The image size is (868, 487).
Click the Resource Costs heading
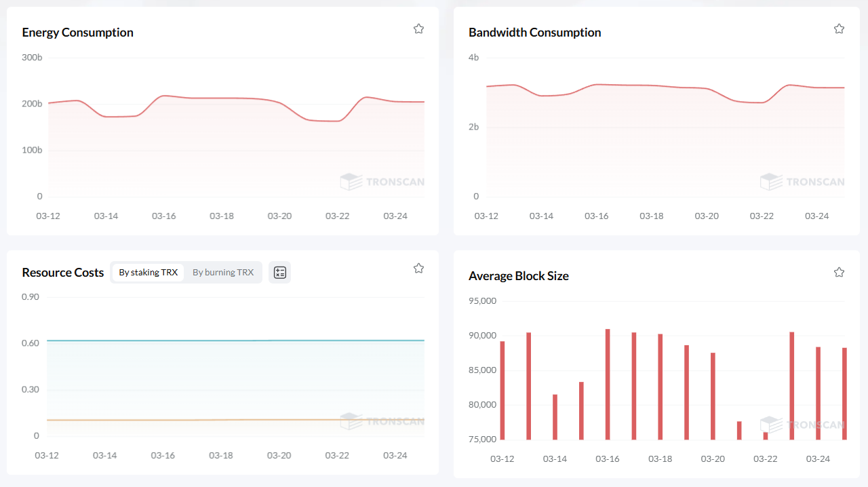click(63, 273)
